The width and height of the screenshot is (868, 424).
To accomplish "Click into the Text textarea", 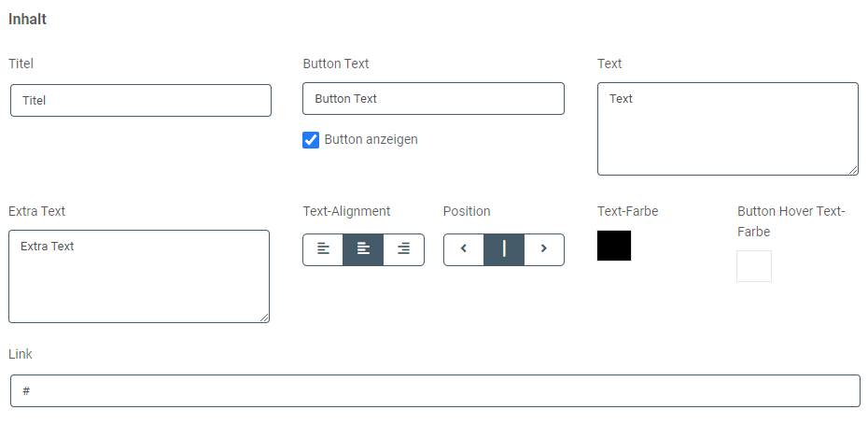I will [728, 129].
